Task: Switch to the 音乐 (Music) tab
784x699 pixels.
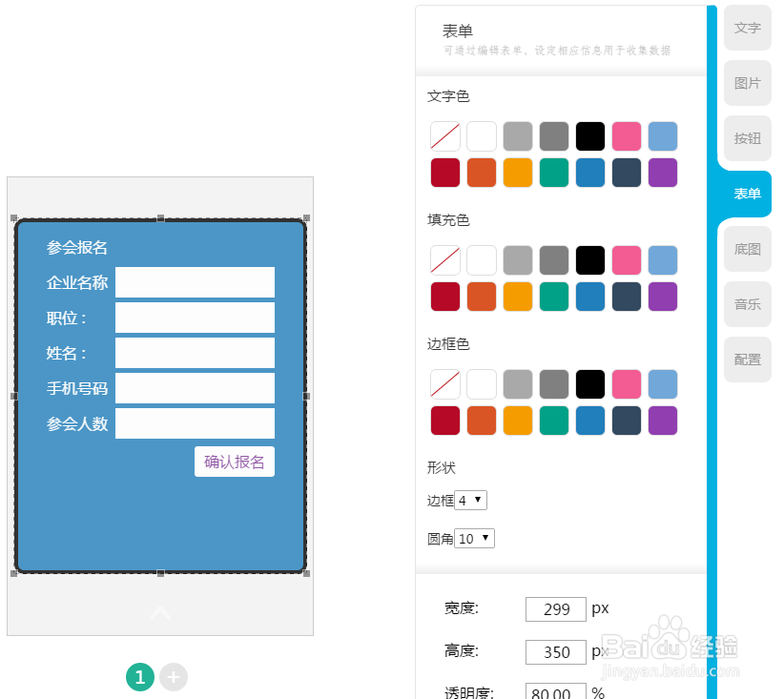Action: pos(747,304)
